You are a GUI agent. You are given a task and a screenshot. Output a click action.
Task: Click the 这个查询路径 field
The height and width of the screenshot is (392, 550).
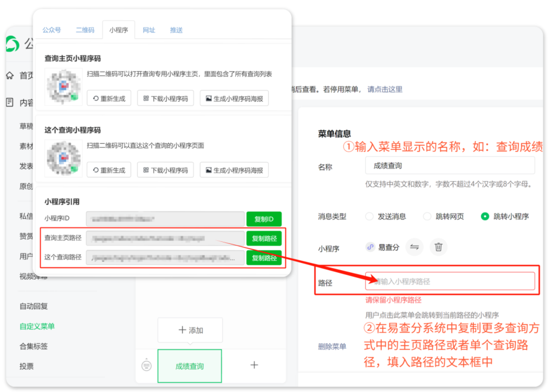(x=165, y=258)
